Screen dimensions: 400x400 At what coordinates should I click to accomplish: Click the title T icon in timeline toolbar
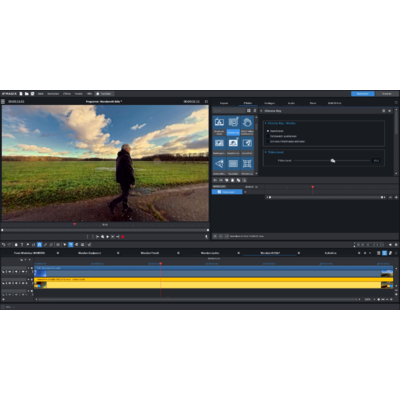22,245
